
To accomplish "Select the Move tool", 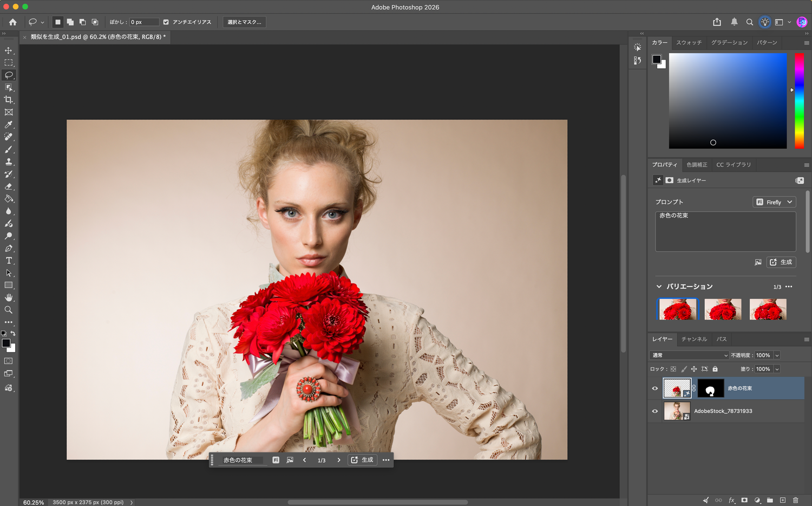I will (x=9, y=50).
